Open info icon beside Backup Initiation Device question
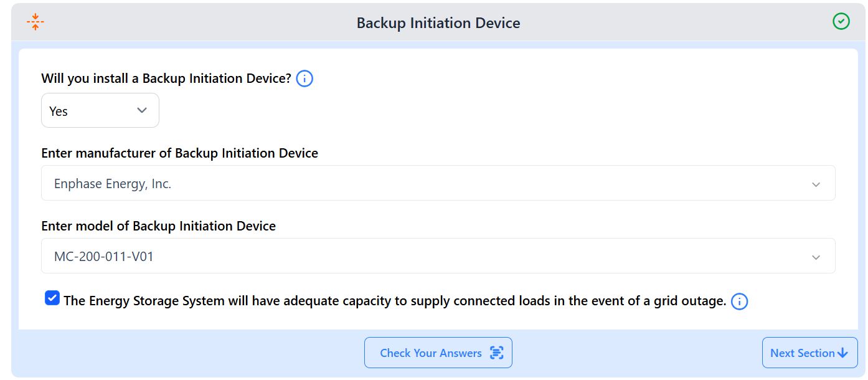The width and height of the screenshot is (868, 380). click(x=304, y=79)
